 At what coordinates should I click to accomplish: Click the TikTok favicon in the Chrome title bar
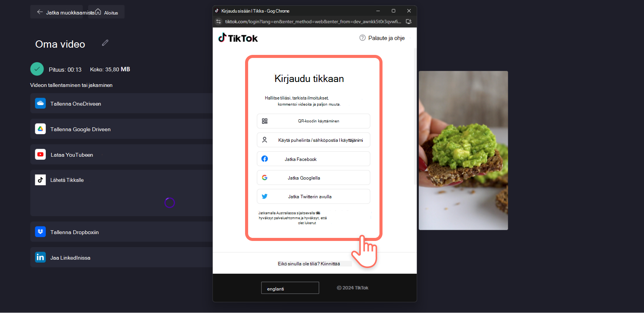(x=217, y=11)
